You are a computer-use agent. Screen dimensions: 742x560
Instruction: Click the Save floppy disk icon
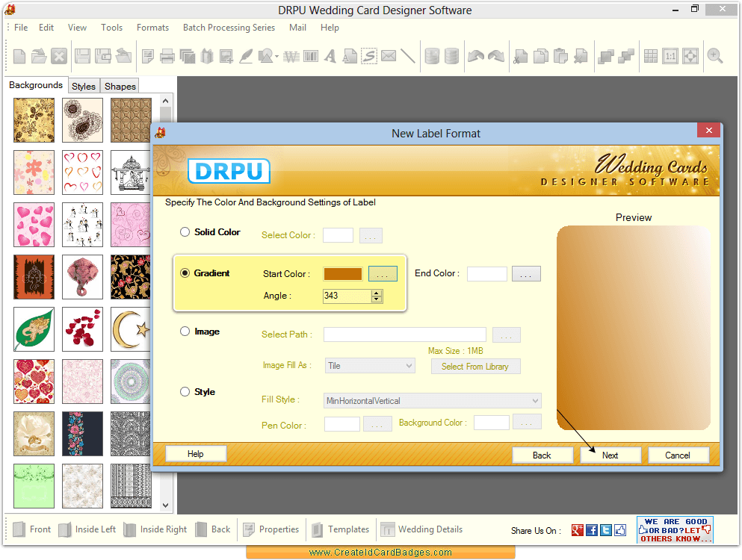pyautogui.click(x=82, y=56)
